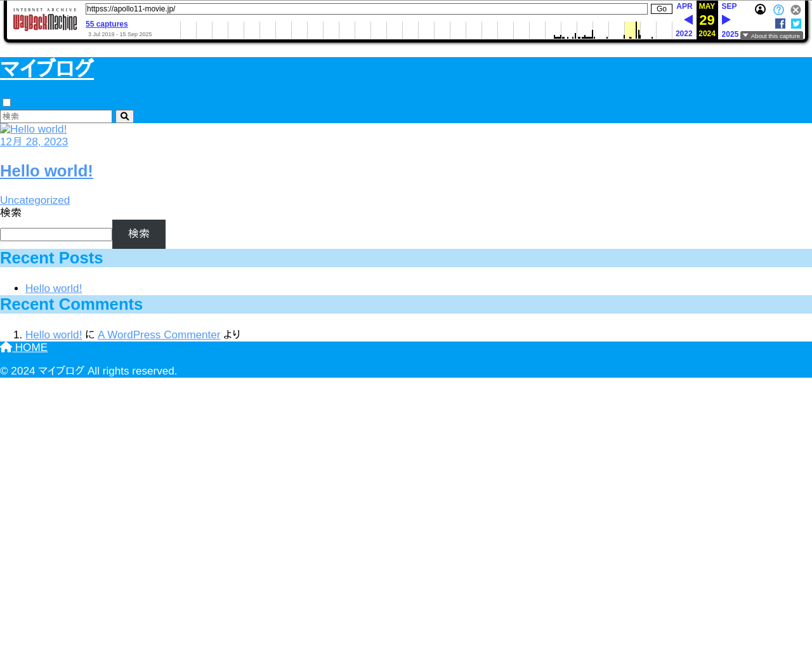Click the user account icon
The height and width of the screenshot is (650, 812).
760,10
